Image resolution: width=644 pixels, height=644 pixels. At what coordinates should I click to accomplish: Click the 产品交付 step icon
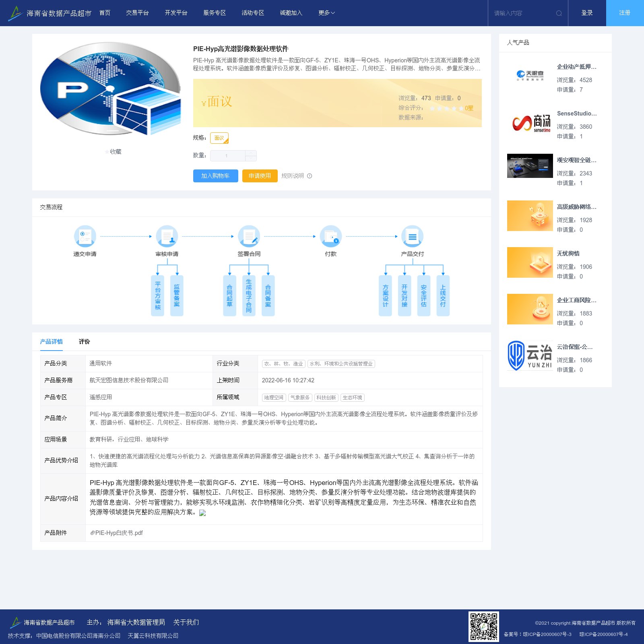point(413,236)
